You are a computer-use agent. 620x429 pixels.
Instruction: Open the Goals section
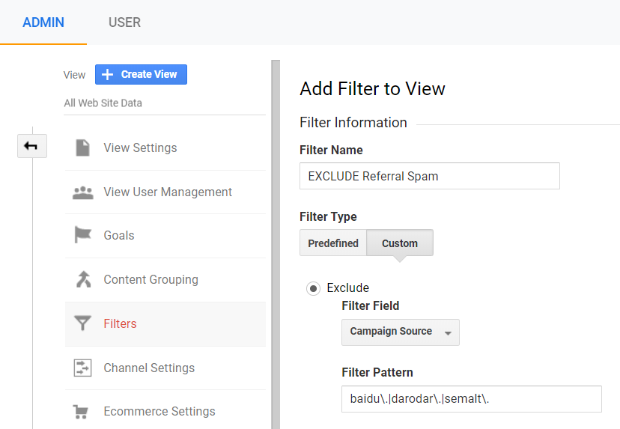[165, 235]
